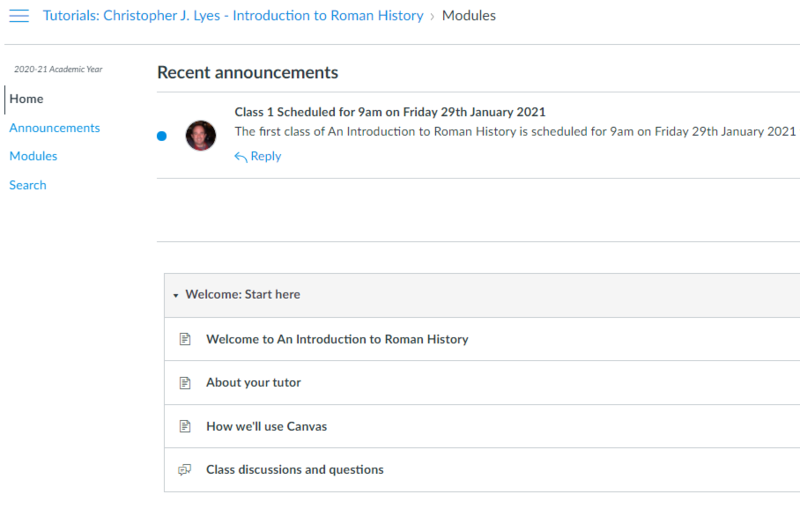Click the blue unread dot indicator
The image size is (800, 509).
click(162, 136)
